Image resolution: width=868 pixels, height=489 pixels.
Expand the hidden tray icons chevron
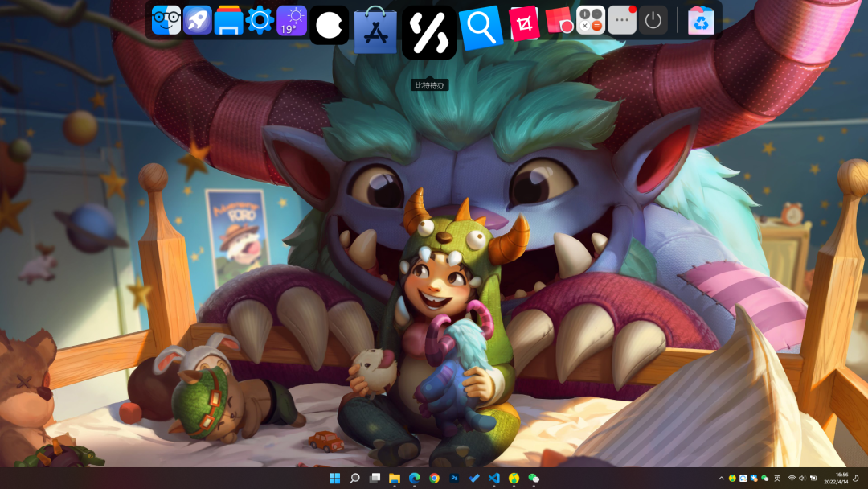click(x=721, y=478)
